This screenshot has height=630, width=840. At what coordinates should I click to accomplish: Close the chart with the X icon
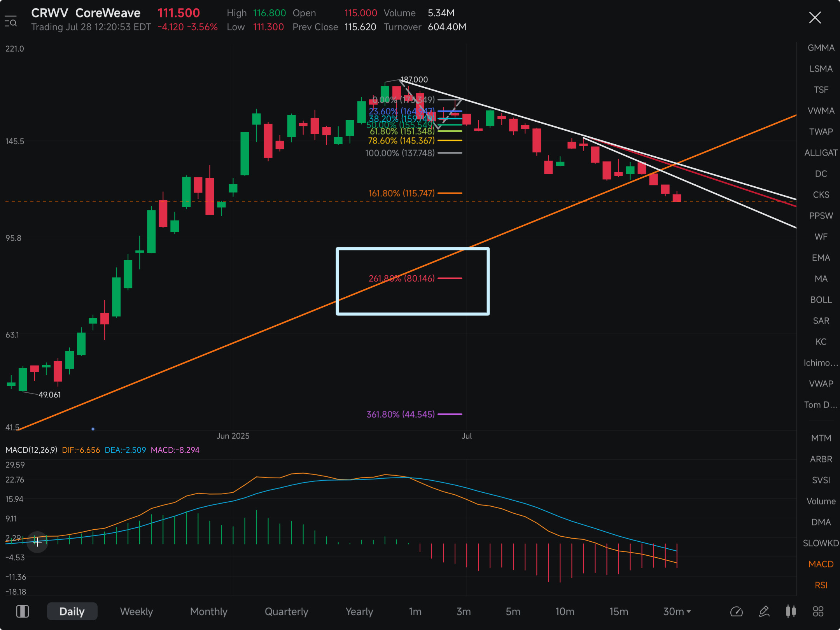click(815, 17)
